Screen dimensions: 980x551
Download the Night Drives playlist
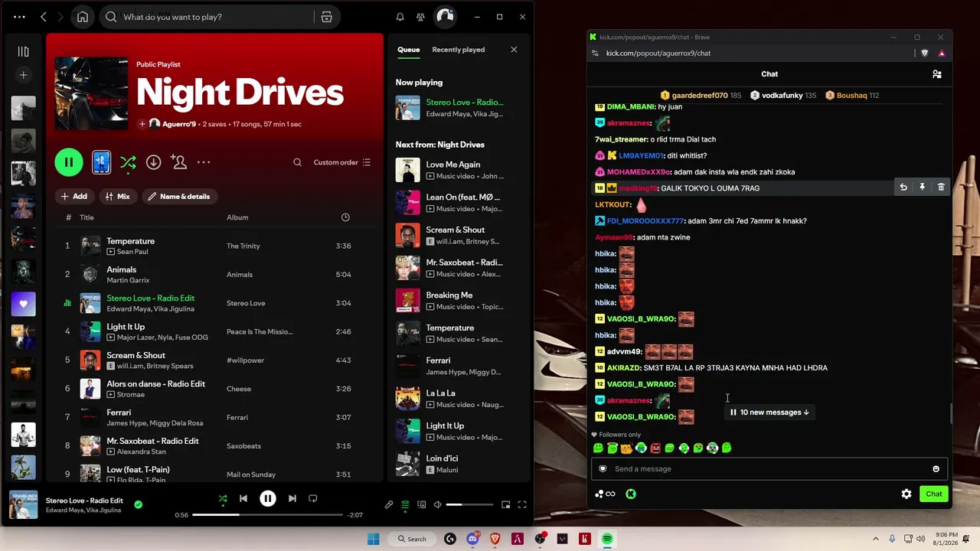click(153, 162)
